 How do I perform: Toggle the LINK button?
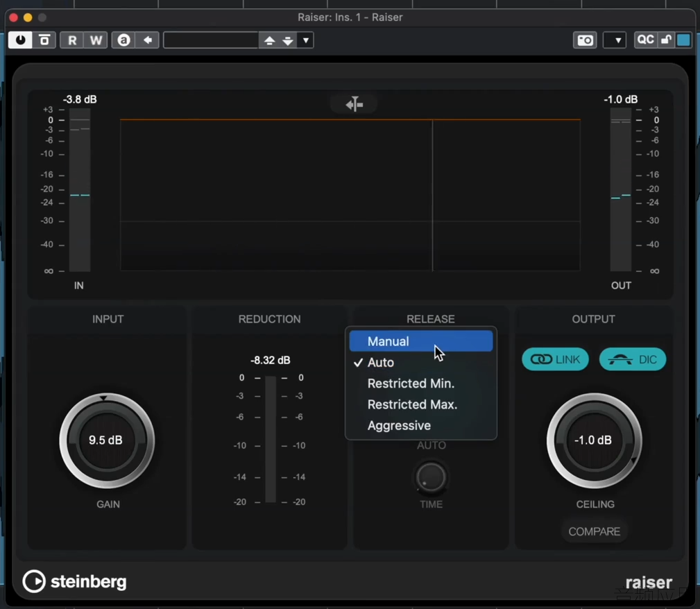(556, 359)
